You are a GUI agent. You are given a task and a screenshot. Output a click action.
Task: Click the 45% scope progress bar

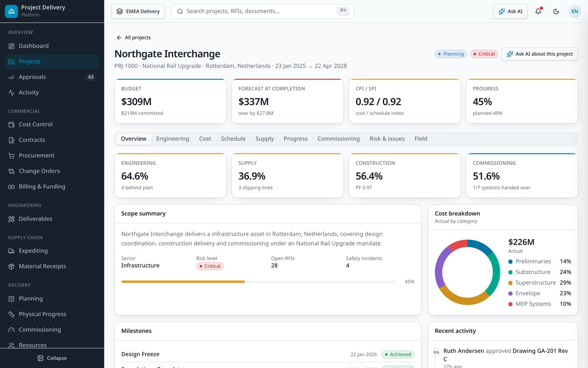coord(259,282)
